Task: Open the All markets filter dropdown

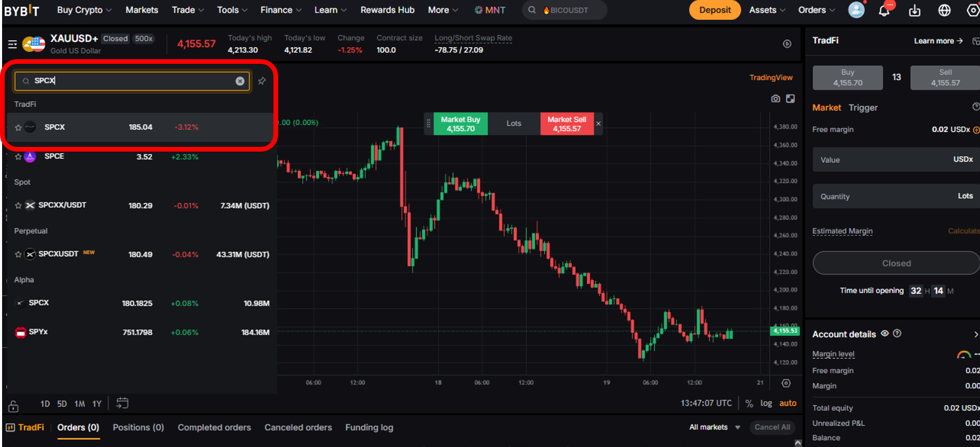Action: [x=714, y=427]
